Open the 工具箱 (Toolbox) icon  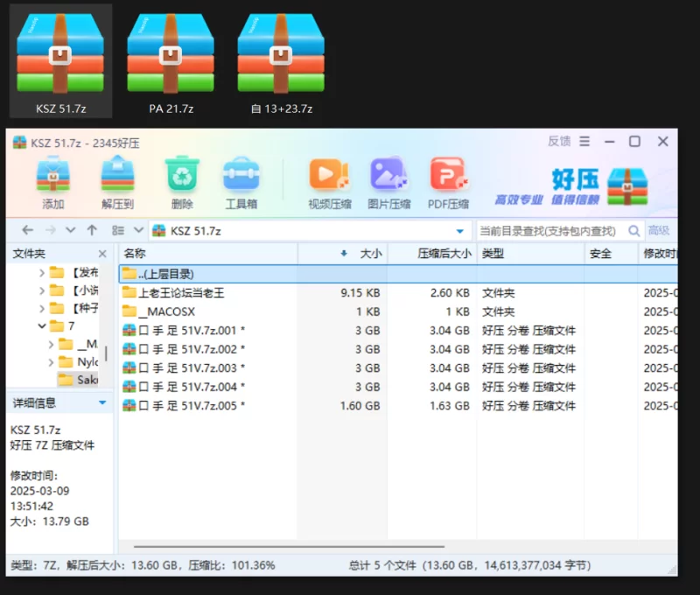click(x=241, y=183)
